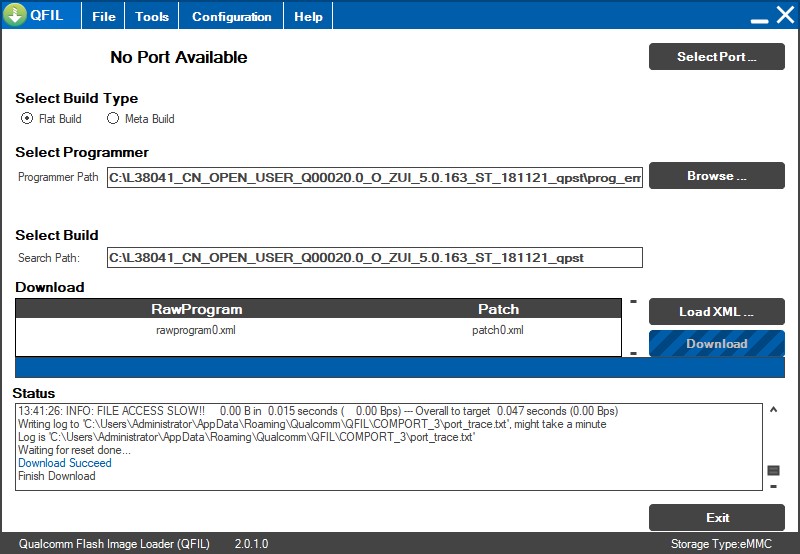Image resolution: width=800 pixels, height=554 pixels.
Task: Choose the Meta Build radio option
Action: coord(113,118)
